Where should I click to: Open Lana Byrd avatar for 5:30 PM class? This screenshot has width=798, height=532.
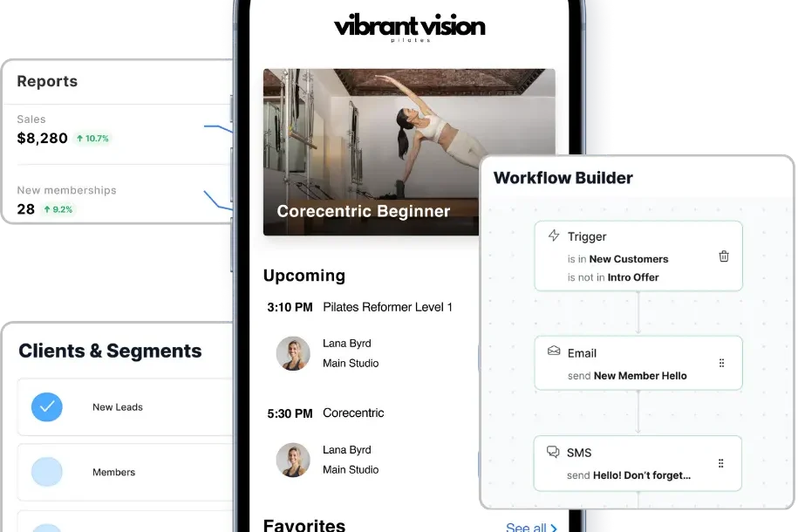click(293, 460)
